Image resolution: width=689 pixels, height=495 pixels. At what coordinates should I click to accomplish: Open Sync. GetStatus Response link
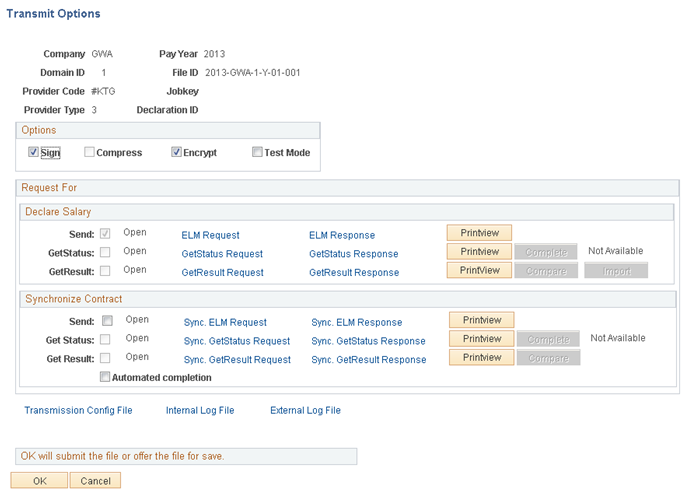pyautogui.click(x=368, y=341)
